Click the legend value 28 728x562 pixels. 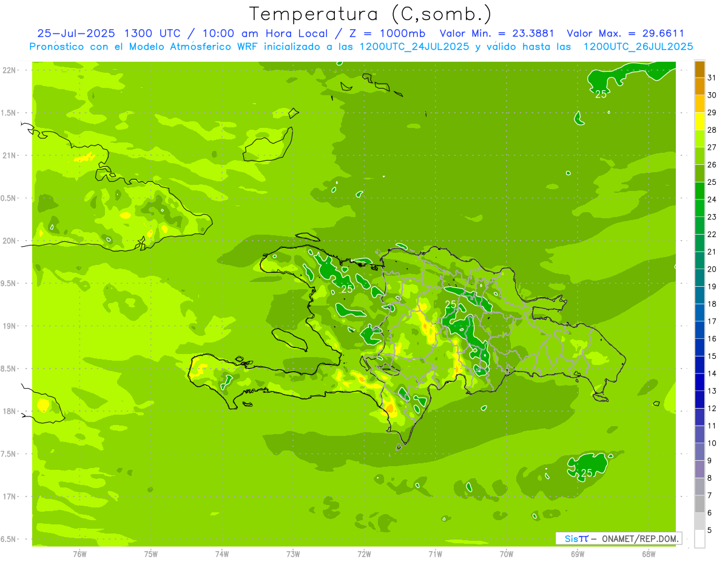[712, 130]
